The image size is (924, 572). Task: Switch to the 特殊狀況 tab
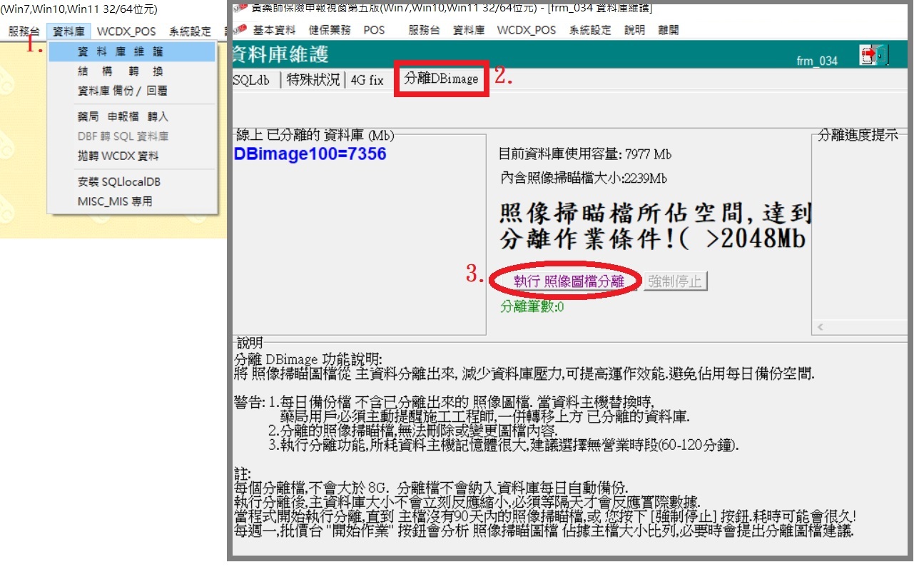point(313,80)
